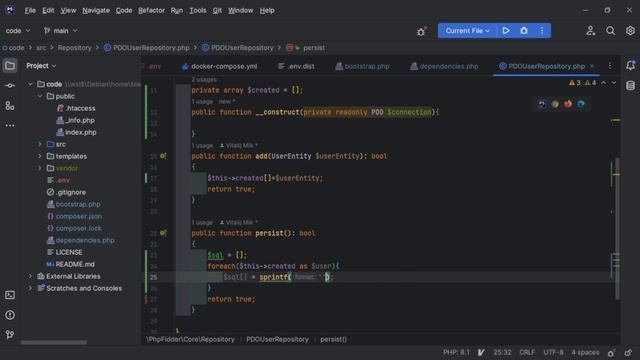Image resolution: width=640 pixels, height=360 pixels.
Task: Click gutter implement icon beside persist function
Action: (x=163, y=233)
